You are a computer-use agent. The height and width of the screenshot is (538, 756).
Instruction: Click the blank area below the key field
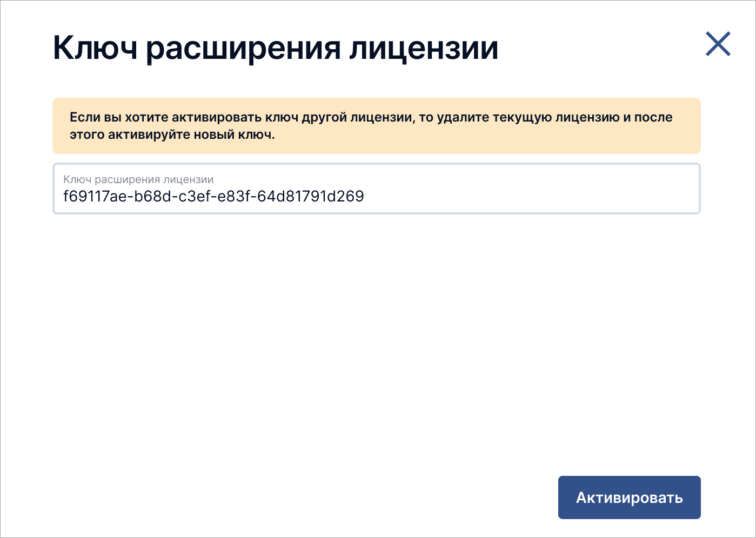[x=377, y=340]
